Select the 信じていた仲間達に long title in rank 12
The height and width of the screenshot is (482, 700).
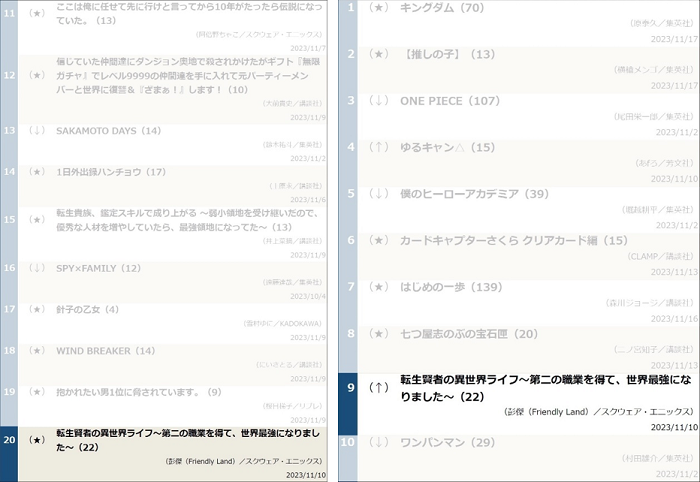[188, 75]
